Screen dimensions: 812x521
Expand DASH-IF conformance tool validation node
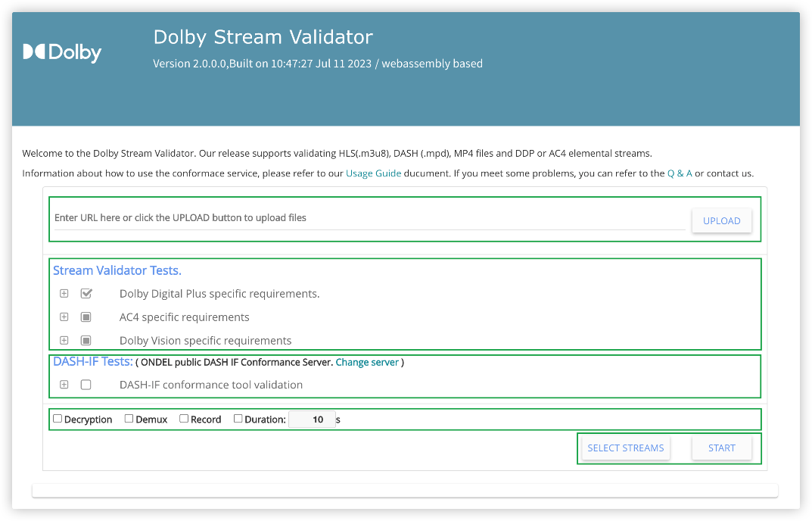pos(64,385)
